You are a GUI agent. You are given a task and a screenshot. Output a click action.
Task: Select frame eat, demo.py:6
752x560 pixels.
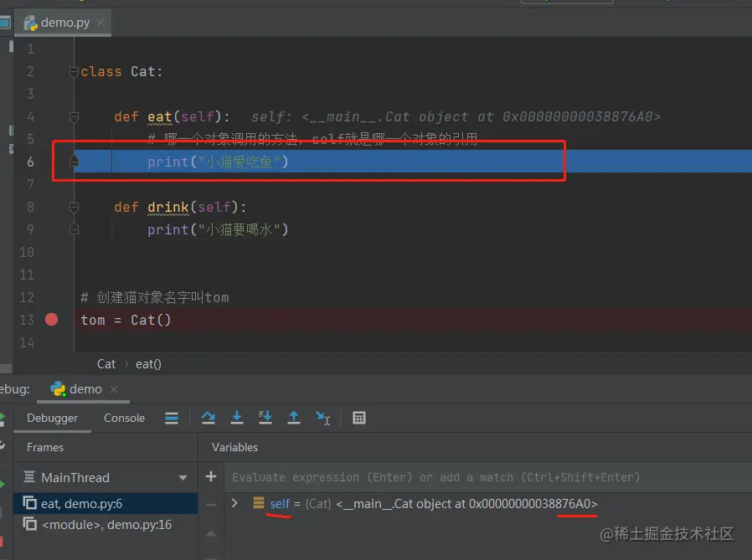tap(106, 503)
